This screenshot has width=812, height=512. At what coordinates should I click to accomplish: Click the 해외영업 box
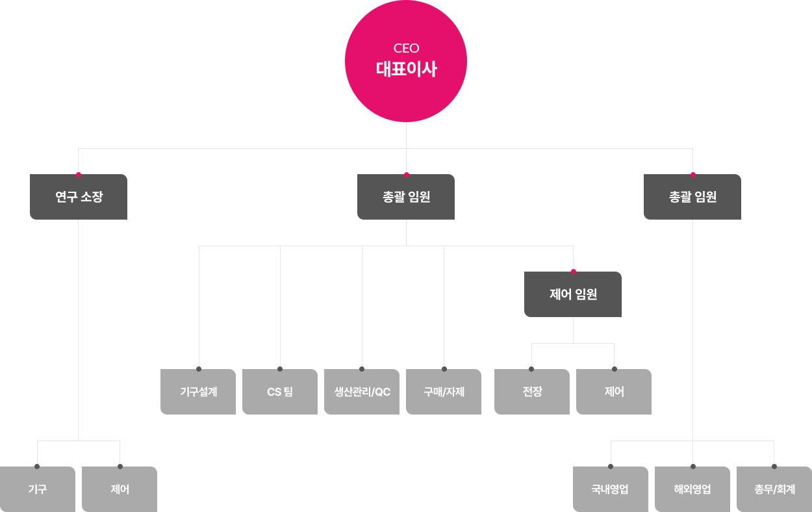click(x=692, y=489)
